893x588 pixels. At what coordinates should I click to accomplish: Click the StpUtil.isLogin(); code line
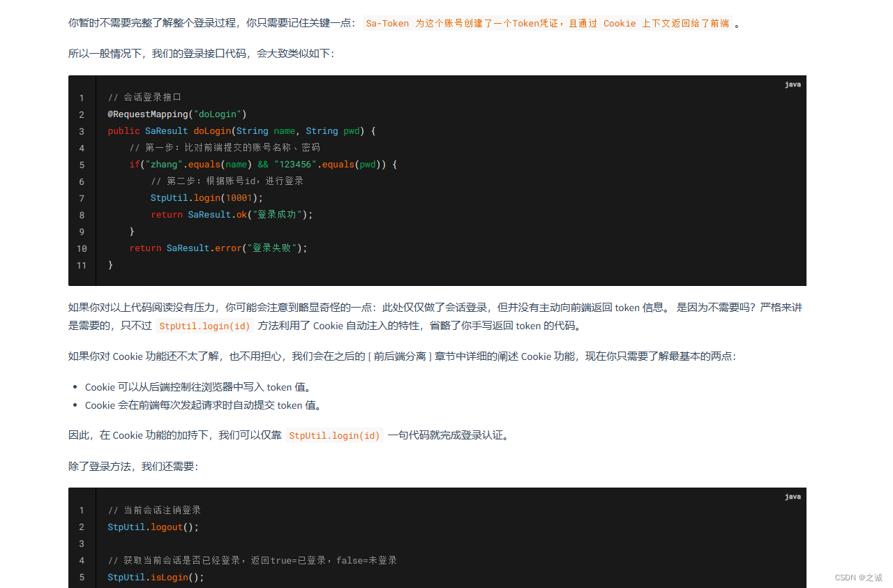(x=156, y=578)
